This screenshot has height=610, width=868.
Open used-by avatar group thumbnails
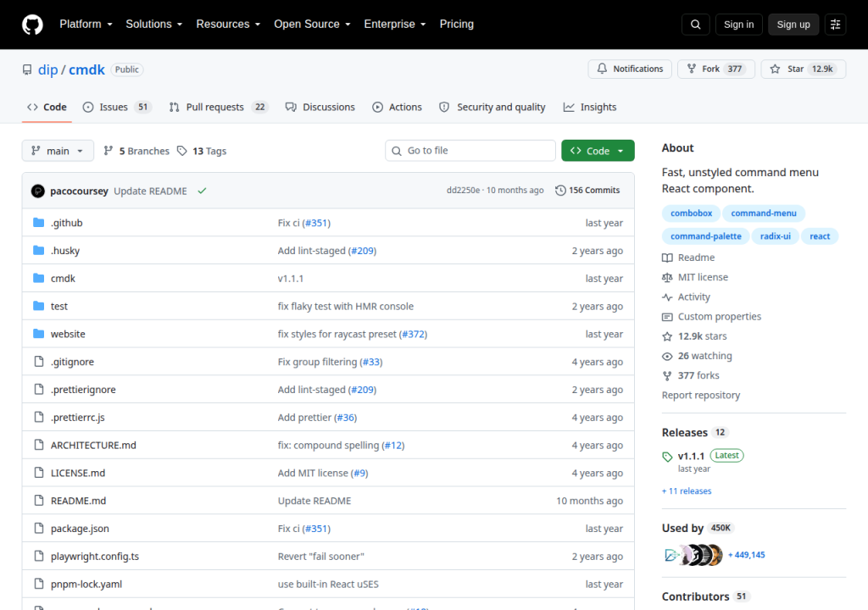click(x=693, y=555)
